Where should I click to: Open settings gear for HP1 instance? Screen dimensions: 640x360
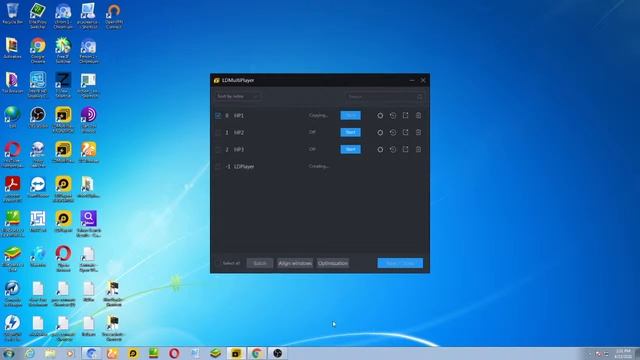click(380, 116)
